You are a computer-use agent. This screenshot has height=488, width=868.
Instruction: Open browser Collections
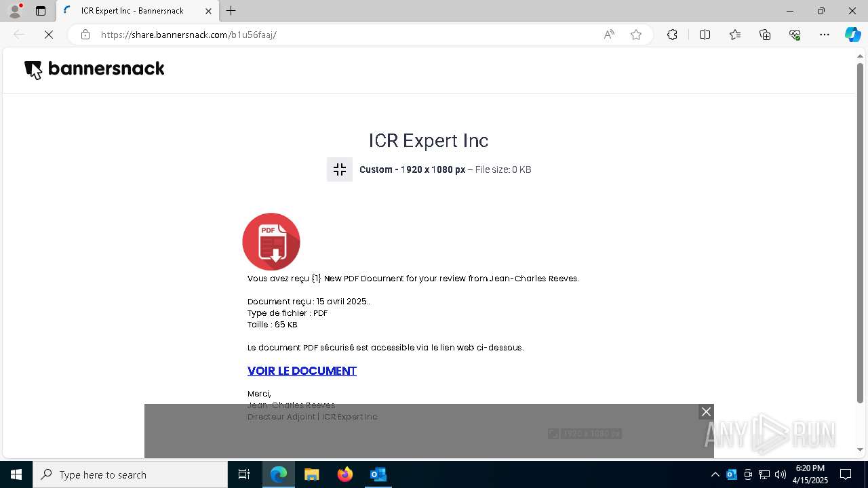click(765, 35)
